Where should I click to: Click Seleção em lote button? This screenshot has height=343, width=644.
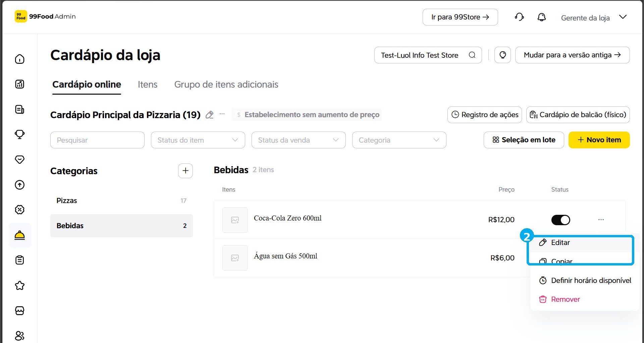point(524,140)
